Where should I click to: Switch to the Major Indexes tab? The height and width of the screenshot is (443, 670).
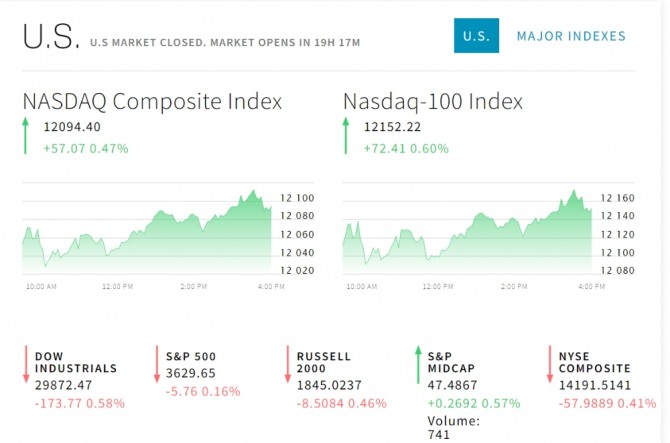571,37
